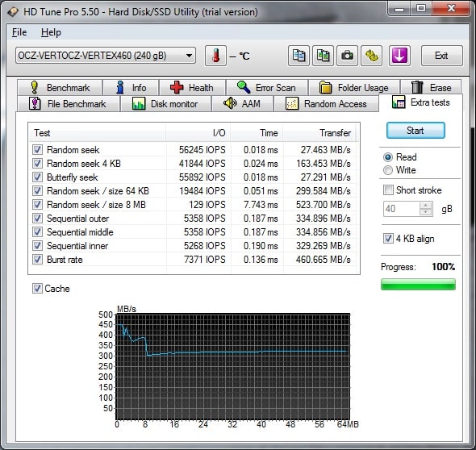Screen dimensions: 476x450
Task: Switch to the Info tab
Action: [x=131, y=88]
